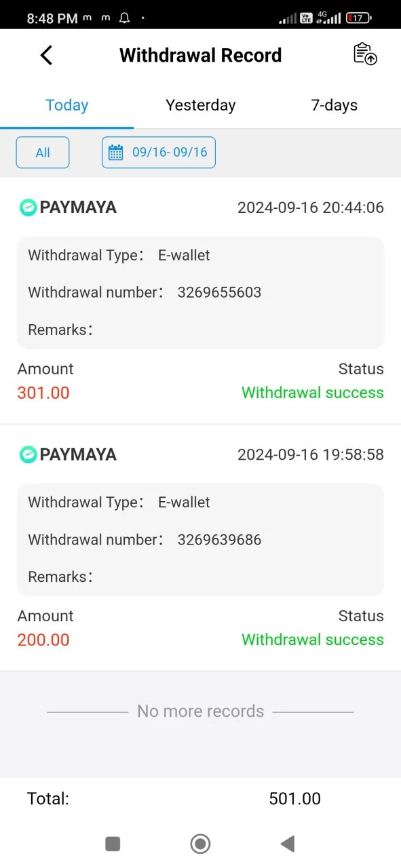Tap the back arrow icon
This screenshot has width=401, height=868.
46,55
